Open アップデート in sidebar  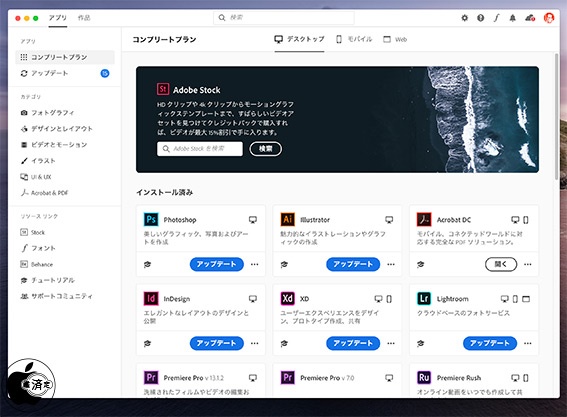65,73
